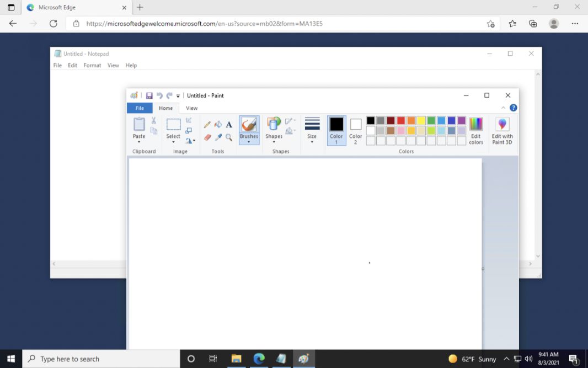Toggle Color 1 as the active color

tap(336, 131)
